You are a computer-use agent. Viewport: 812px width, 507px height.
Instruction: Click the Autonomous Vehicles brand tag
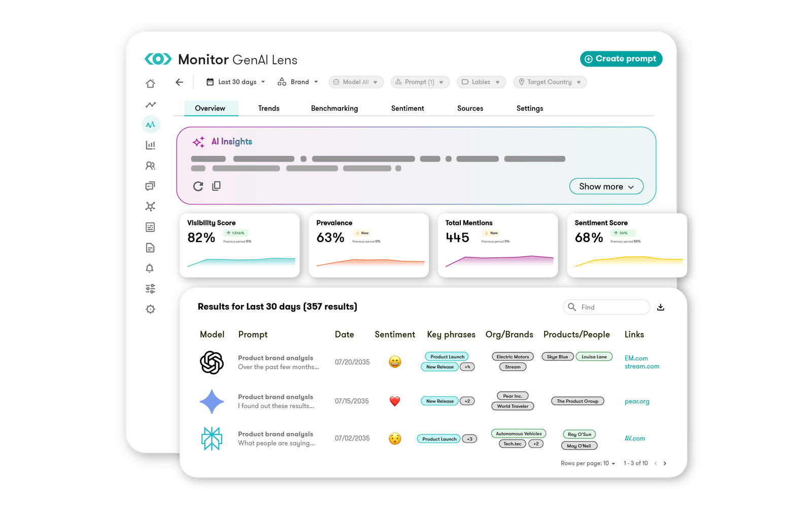(x=519, y=434)
